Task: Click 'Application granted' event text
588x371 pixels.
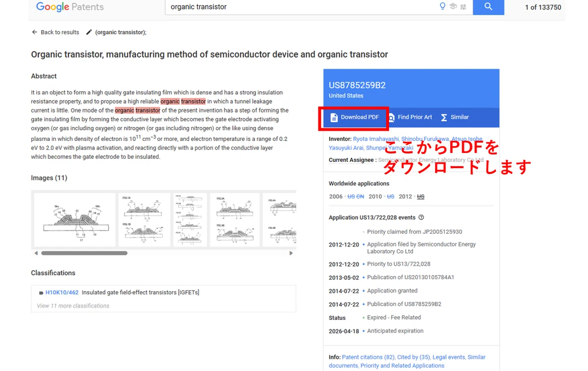Action: [392, 291]
